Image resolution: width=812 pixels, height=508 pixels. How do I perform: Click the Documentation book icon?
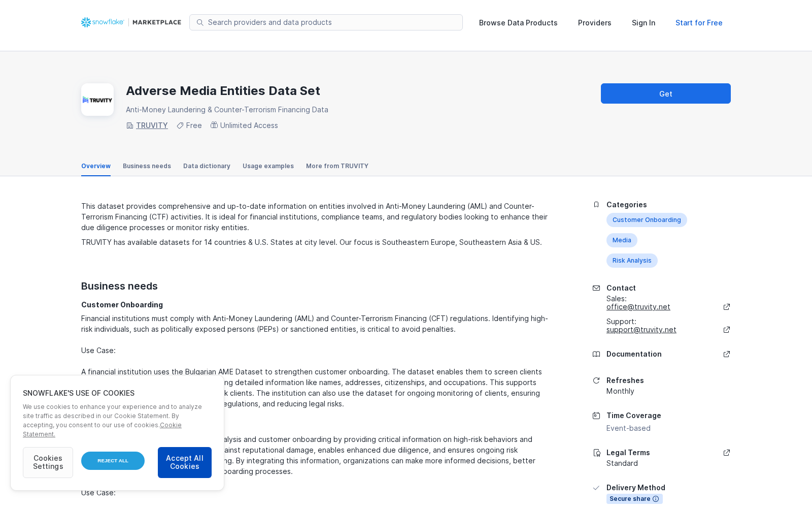596,354
